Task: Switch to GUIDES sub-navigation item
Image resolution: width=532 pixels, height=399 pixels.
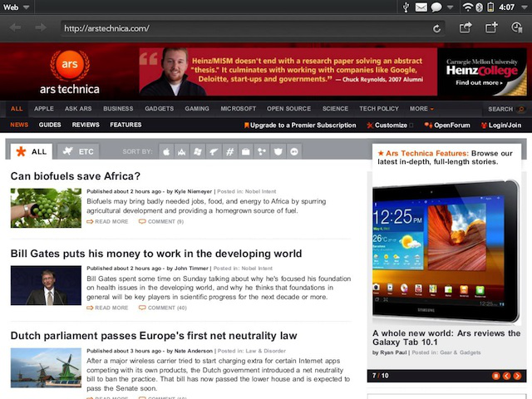Action: (x=50, y=125)
